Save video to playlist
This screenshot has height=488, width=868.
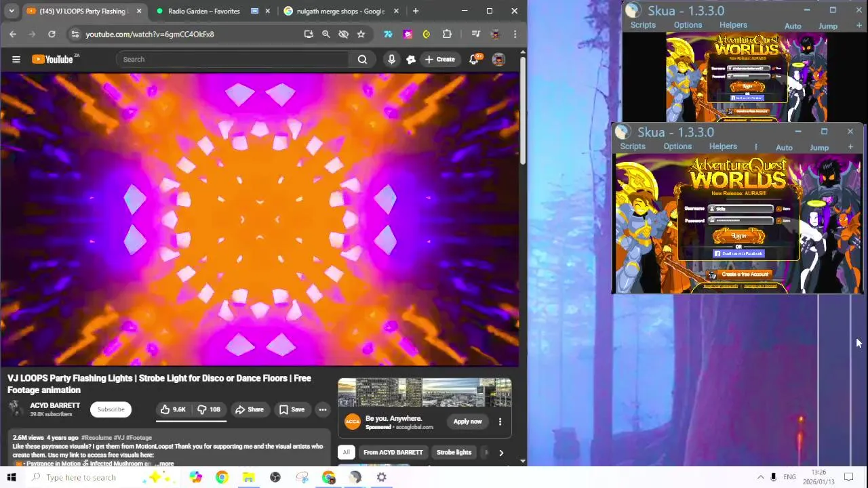pyautogui.click(x=292, y=409)
